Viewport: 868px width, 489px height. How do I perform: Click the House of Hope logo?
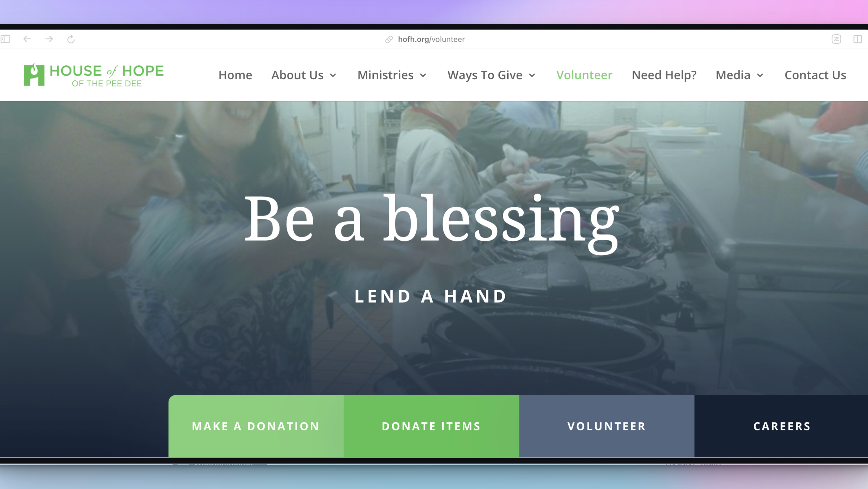point(94,75)
